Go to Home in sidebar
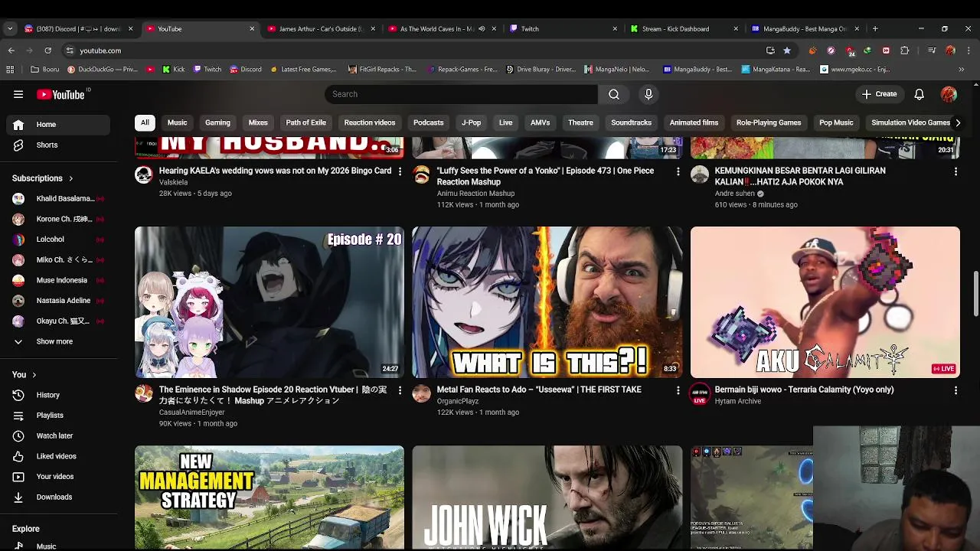 click(60, 124)
